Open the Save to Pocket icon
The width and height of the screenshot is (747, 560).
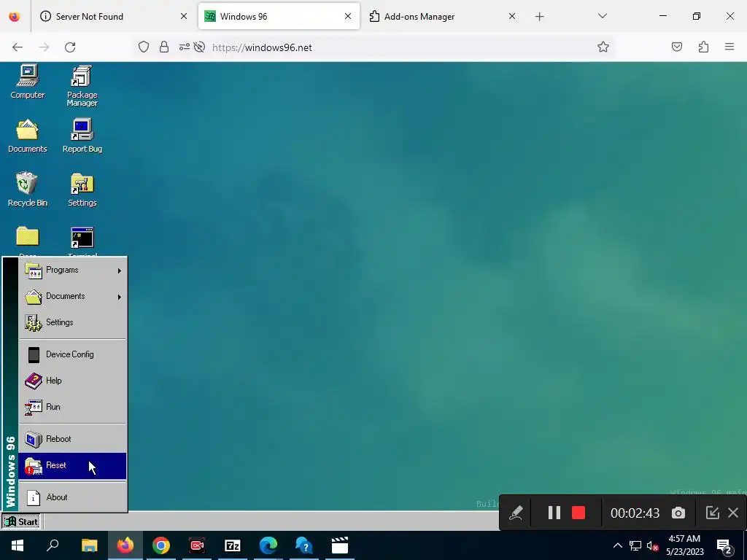point(676,47)
